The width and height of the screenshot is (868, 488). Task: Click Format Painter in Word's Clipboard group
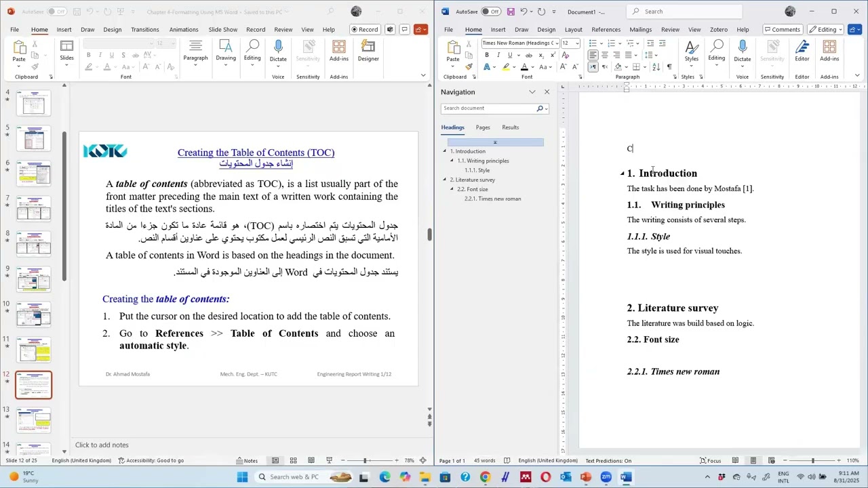click(469, 66)
